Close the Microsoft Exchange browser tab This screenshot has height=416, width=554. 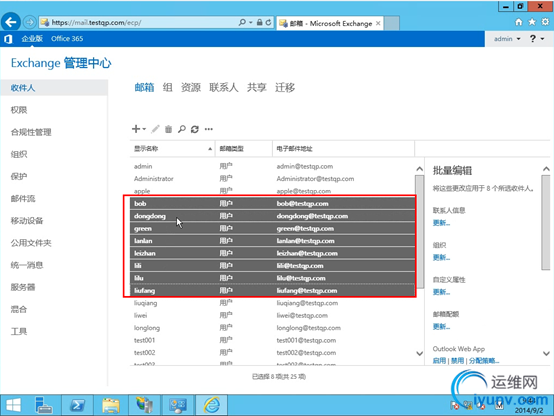tap(378, 23)
